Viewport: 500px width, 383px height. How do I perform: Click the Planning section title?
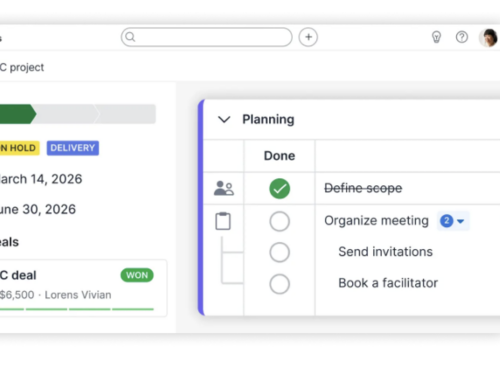[268, 119]
